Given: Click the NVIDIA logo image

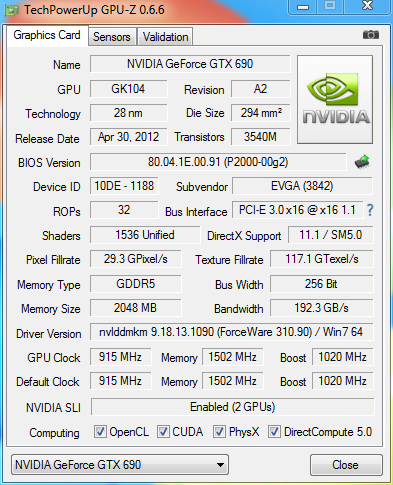Looking at the screenshot, I should [x=335, y=99].
